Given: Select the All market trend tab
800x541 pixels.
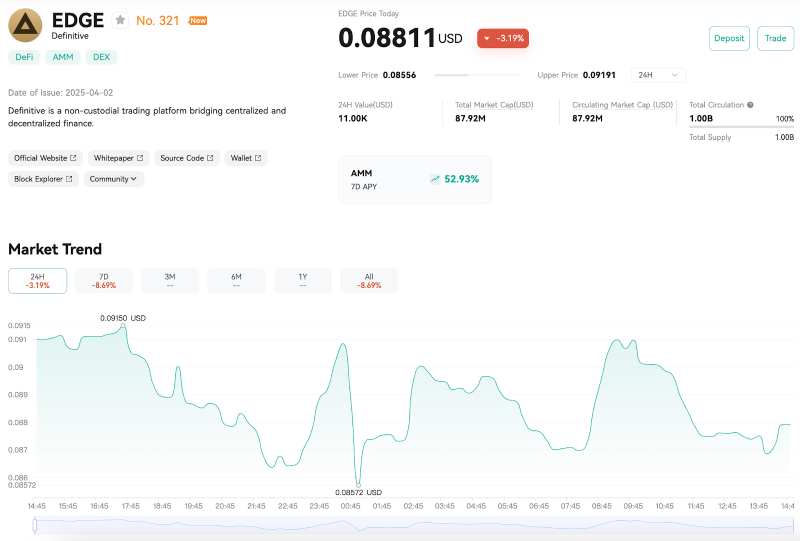Looking at the screenshot, I should [x=369, y=281].
